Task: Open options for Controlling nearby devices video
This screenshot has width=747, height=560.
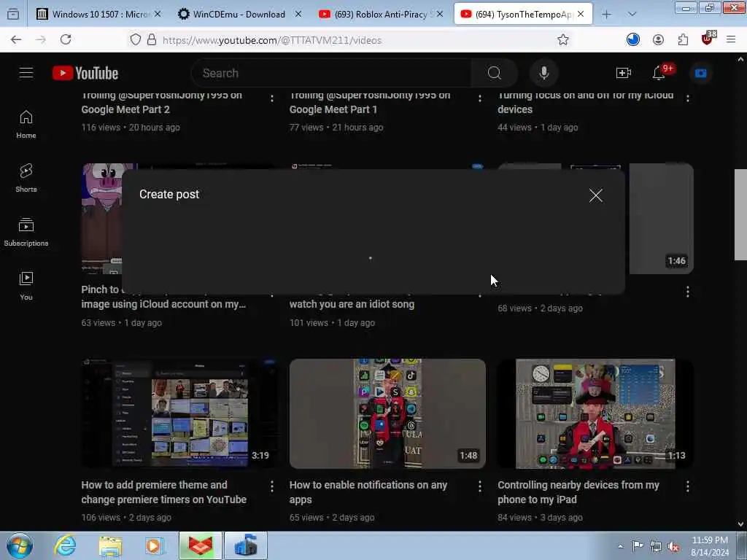Action: (x=687, y=486)
